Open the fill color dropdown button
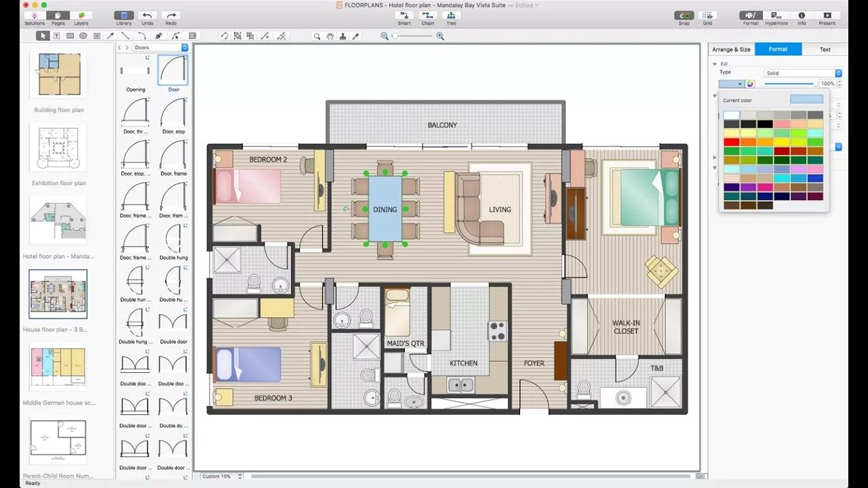 (x=732, y=84)
